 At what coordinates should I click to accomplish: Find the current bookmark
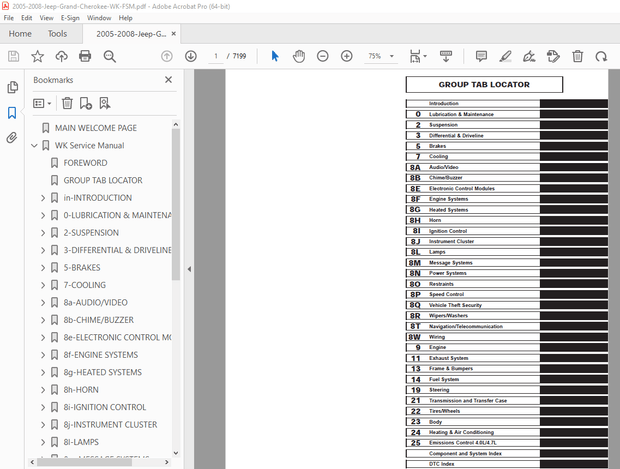coord(105,103)
